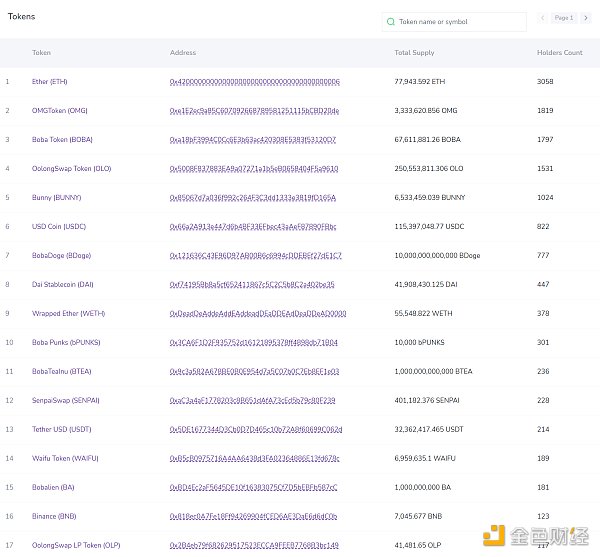Open the SenpaiSwap contract address link
The image size is (600, 557).
253,401
